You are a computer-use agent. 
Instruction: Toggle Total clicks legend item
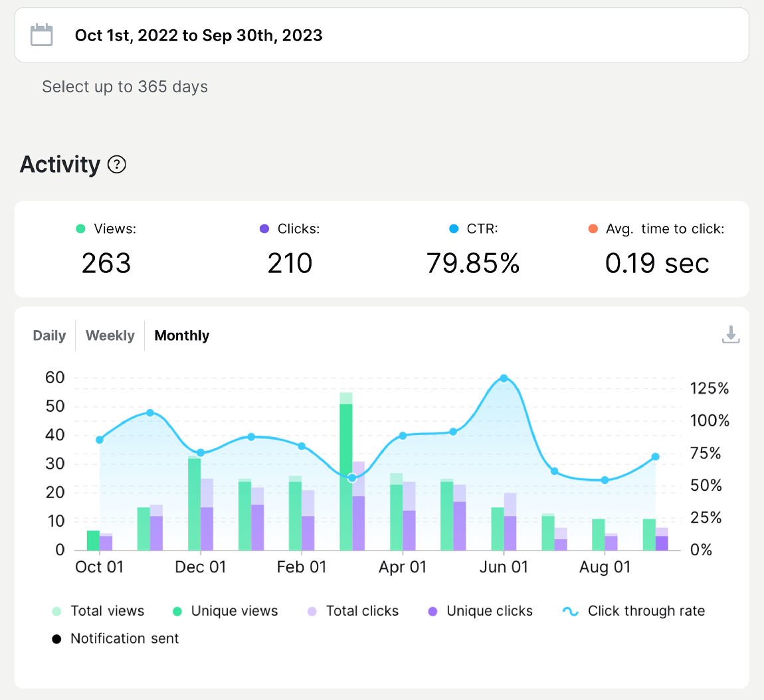coord(353,611)
